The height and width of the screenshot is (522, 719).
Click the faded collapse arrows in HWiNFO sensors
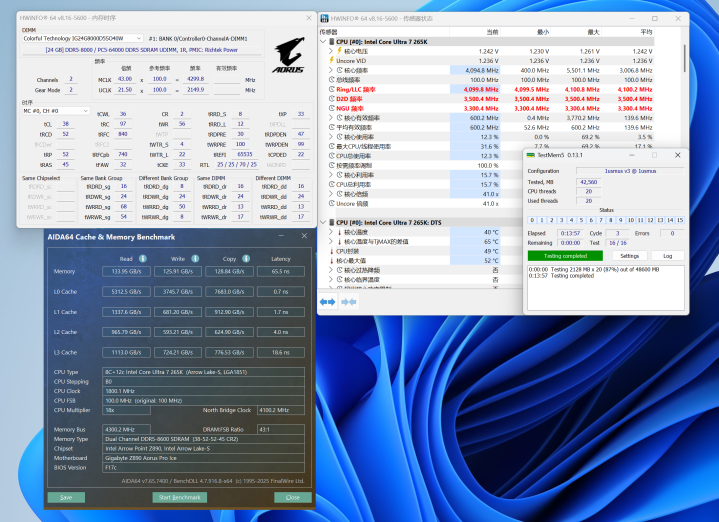349,302
